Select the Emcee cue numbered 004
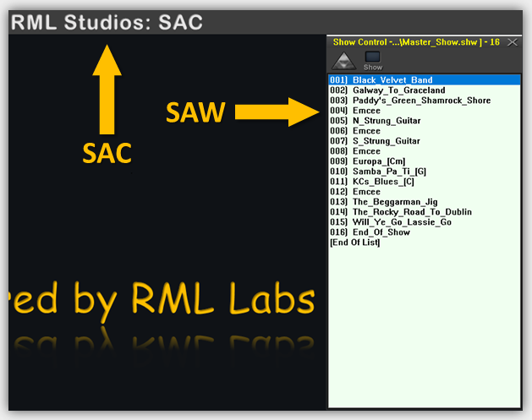Viewport: 532px width, 420px height. (x=355, y=111)
